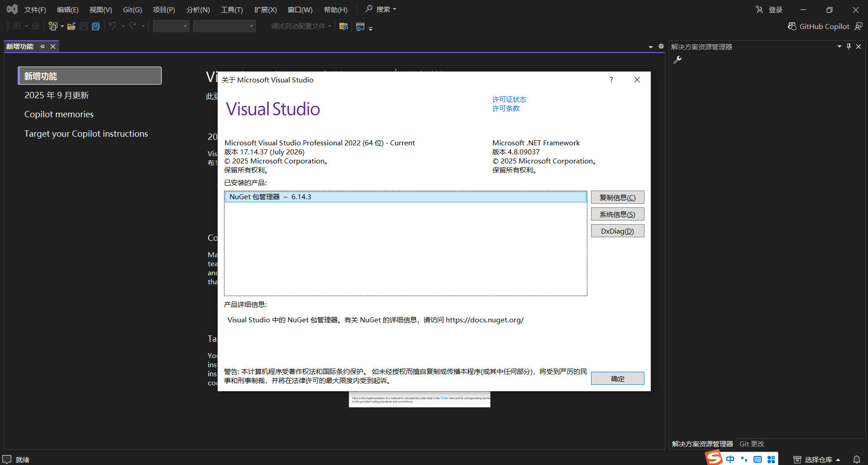868x465 pixels.
Task: Click the gear icon above the document area
Action: 661,46
